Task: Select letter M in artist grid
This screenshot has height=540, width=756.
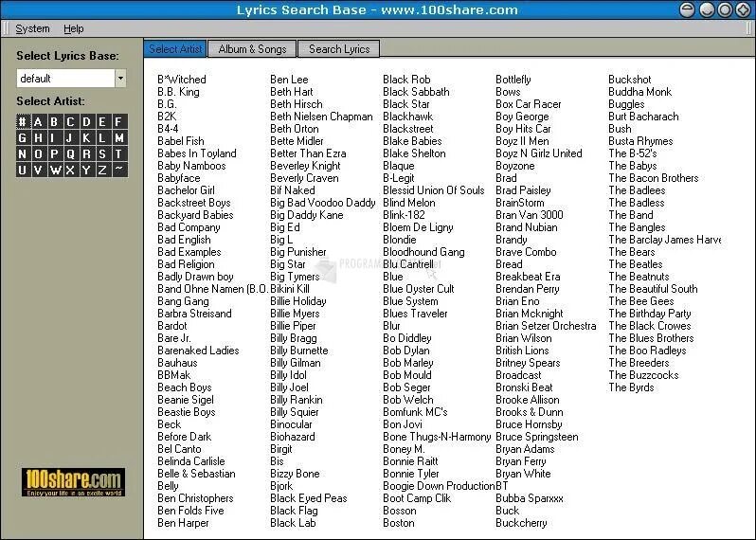Action: pos(119,138)
